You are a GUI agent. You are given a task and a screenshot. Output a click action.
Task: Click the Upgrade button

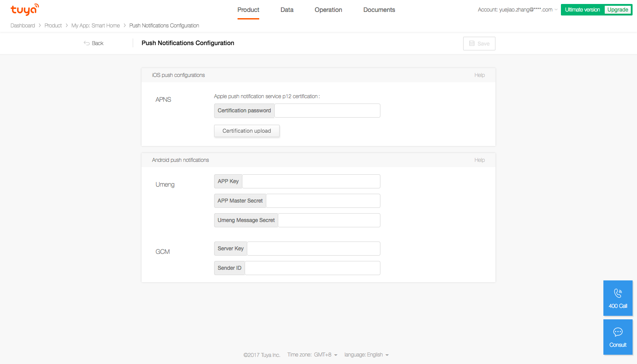point(618,10)
